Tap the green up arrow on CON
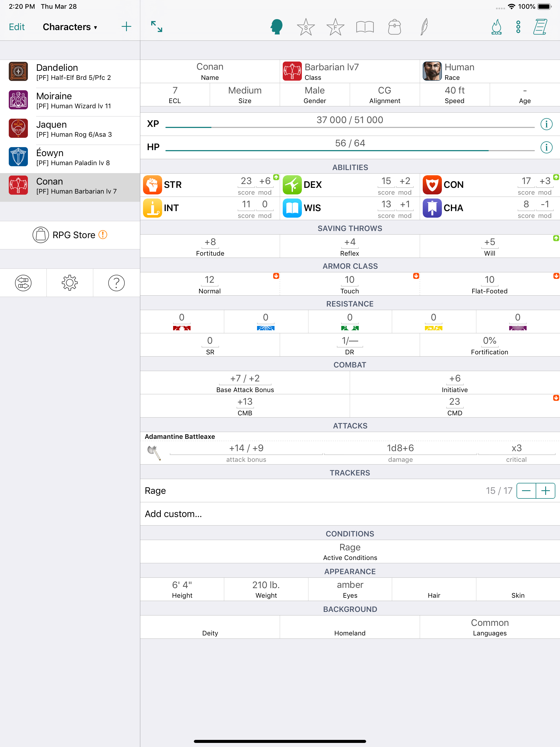Viewport: 560px width, 747px height. (x=556, y=177)
